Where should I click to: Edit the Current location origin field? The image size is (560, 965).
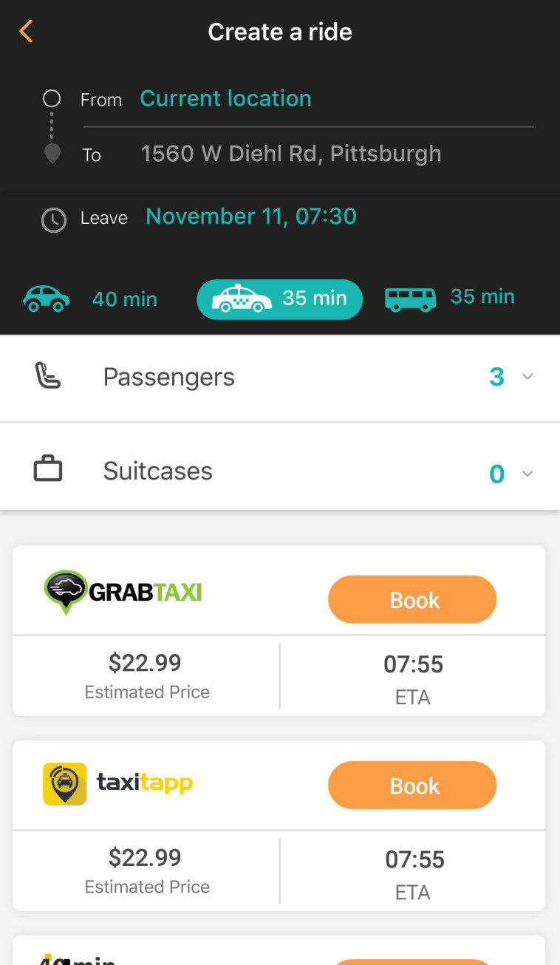tap(225, 98)
